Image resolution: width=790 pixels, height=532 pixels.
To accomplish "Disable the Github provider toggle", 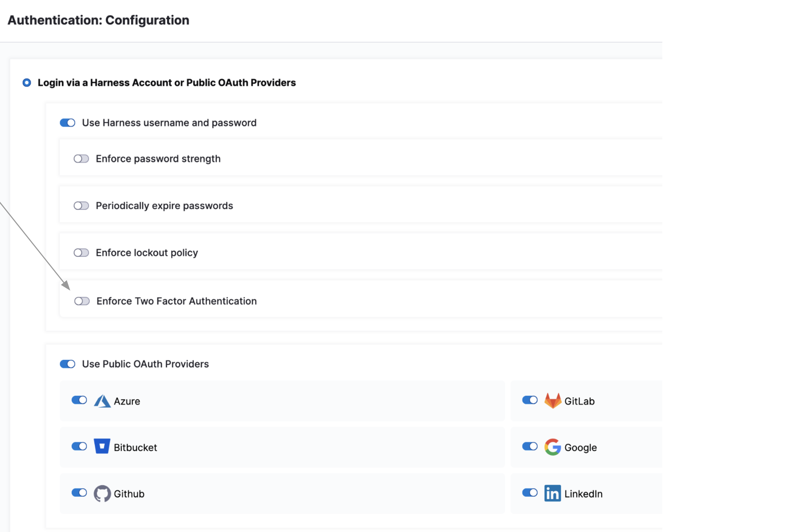I will [80, 493].
